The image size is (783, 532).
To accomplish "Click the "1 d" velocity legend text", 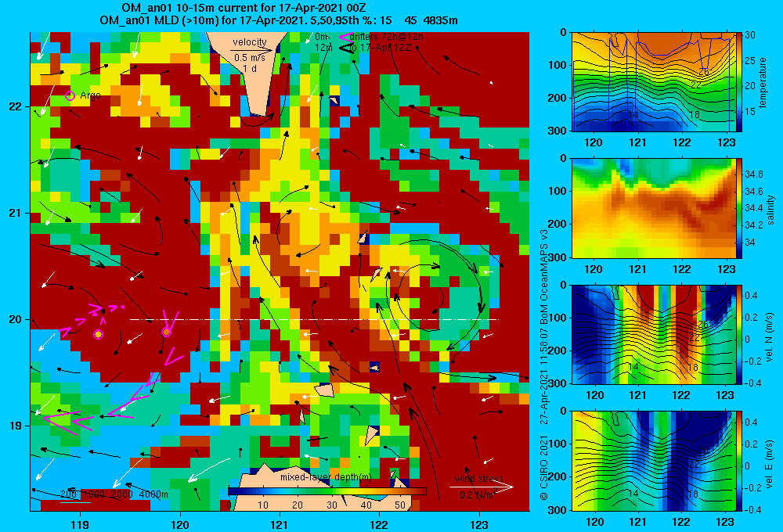I will point(250,68).
